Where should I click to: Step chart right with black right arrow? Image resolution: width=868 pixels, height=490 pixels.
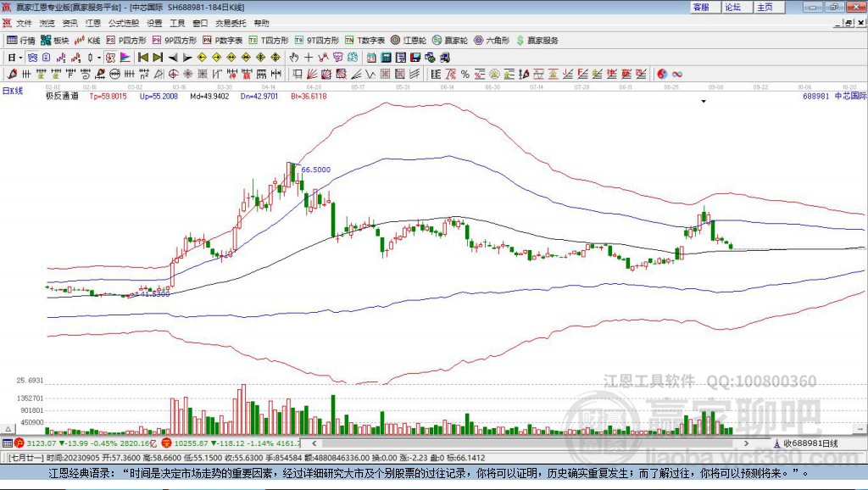point(187,58)
